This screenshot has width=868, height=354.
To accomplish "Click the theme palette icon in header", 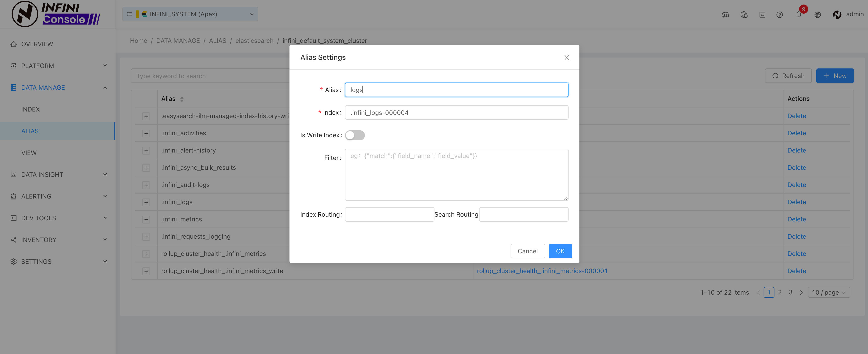I will pyautogui.click(x=744, y=15).
